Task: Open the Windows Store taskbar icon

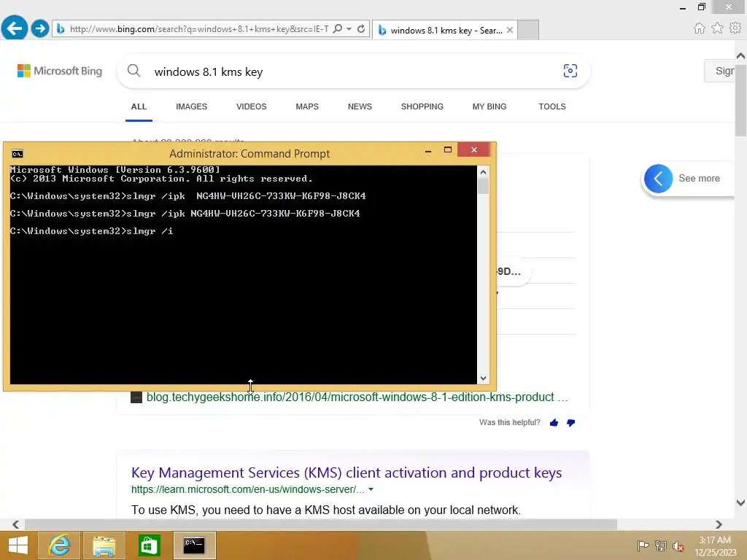Action: pos(149,545)
